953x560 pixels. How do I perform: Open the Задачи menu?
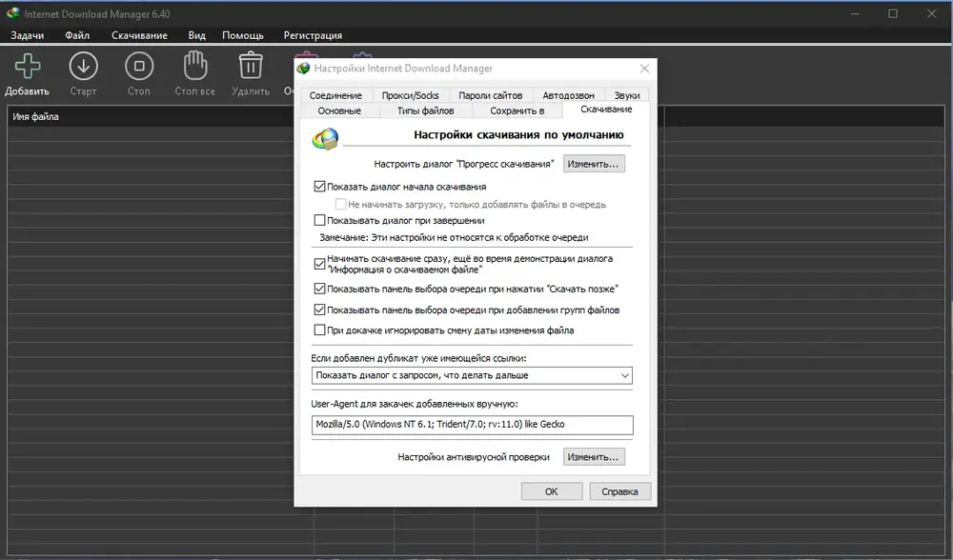[x=28, y=35]
